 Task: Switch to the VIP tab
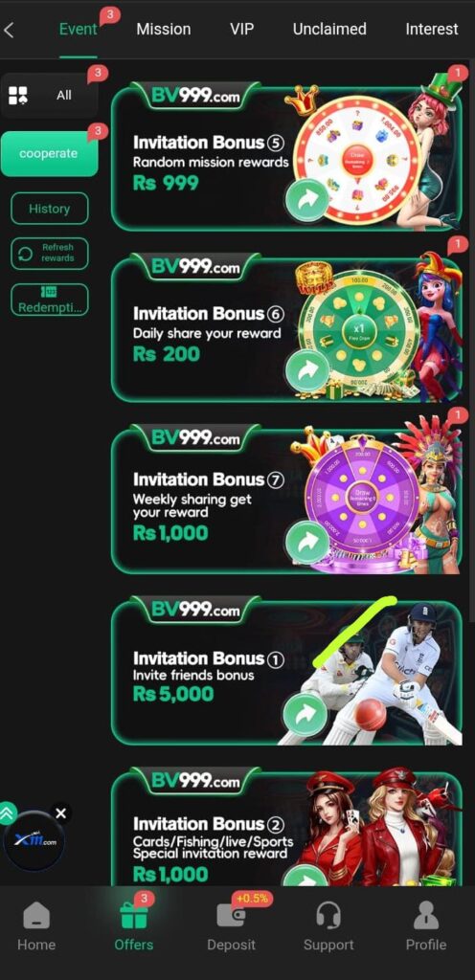242,30
